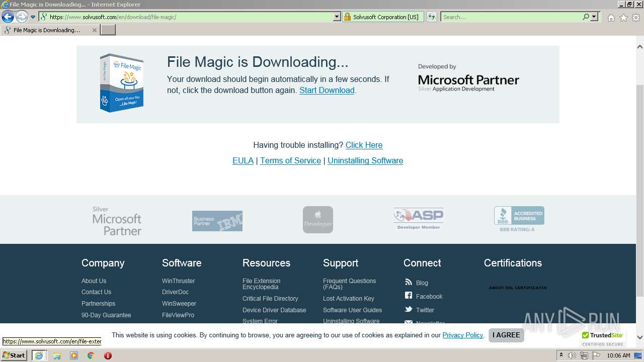
Task: Click the Twitter bird icon
Action: click(x=408, y=309)
